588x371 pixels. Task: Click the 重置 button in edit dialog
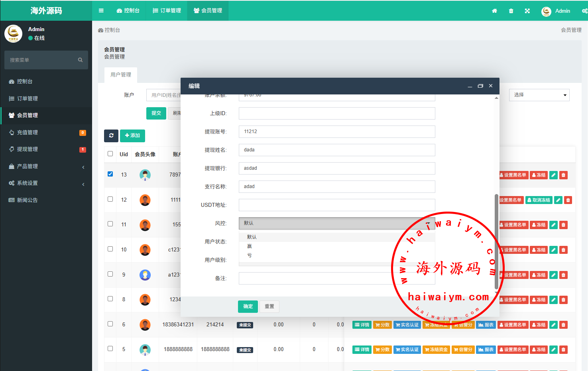point(269,306)
